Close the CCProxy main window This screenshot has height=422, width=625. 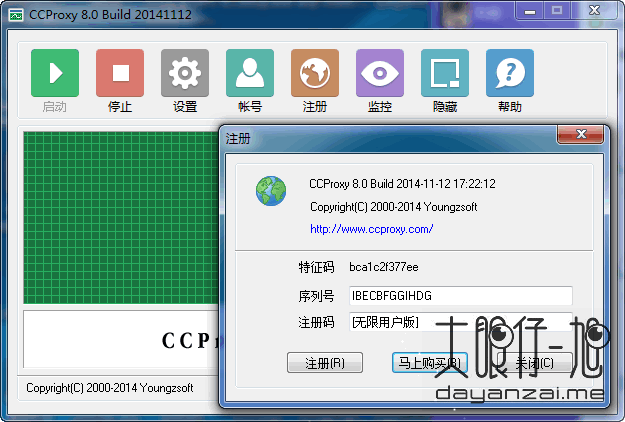point(594,11)
